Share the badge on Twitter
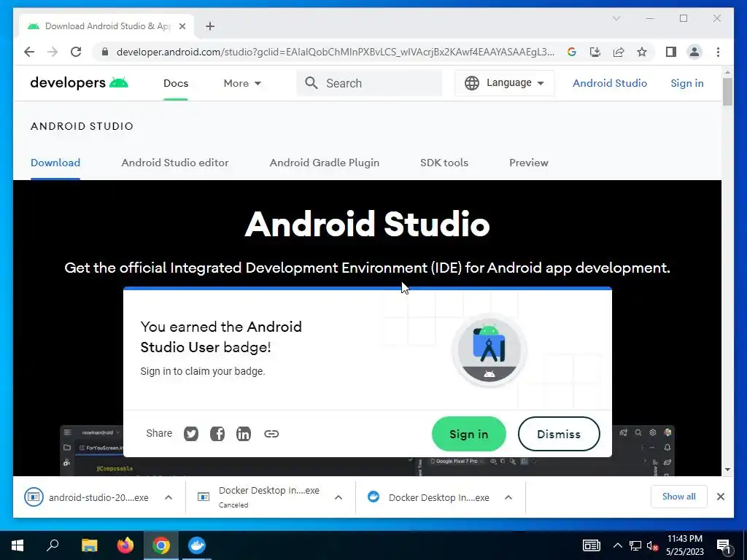Screen dimensions: 747x560 (x=191, y=434)
